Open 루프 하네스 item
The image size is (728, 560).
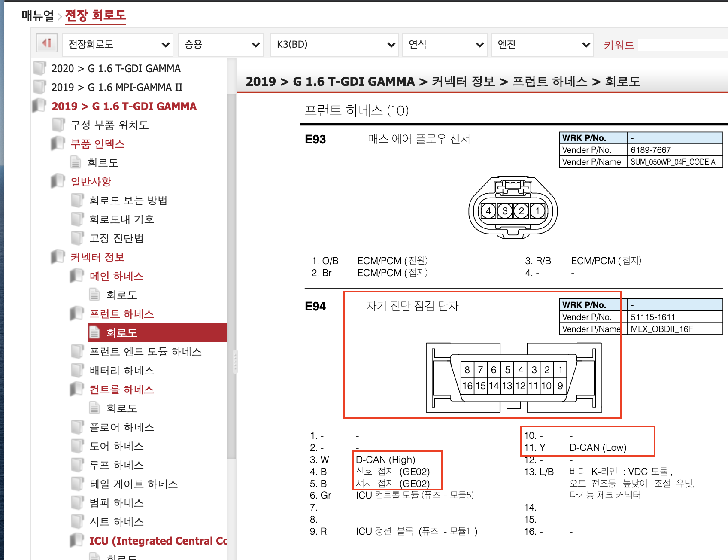[116, 465]
